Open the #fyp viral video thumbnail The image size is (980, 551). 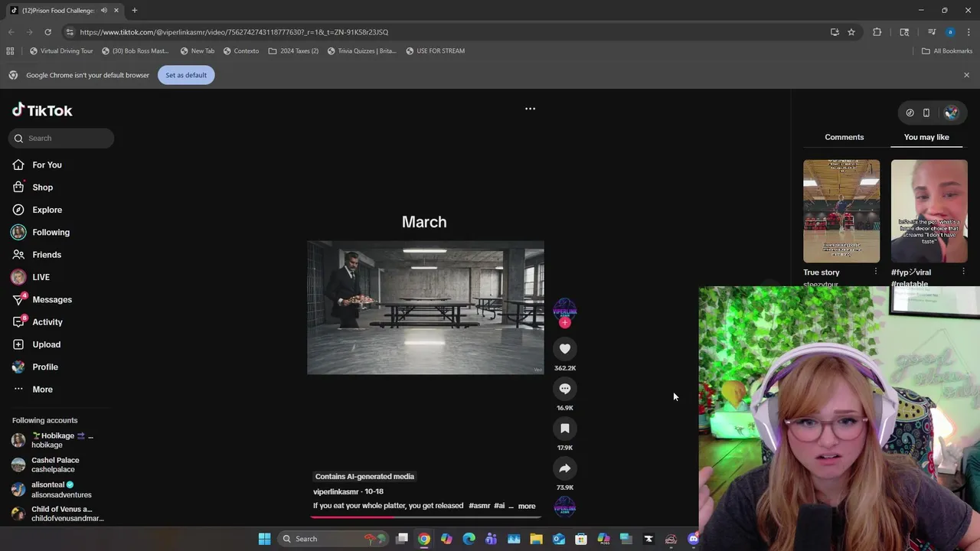click(929, 211)
